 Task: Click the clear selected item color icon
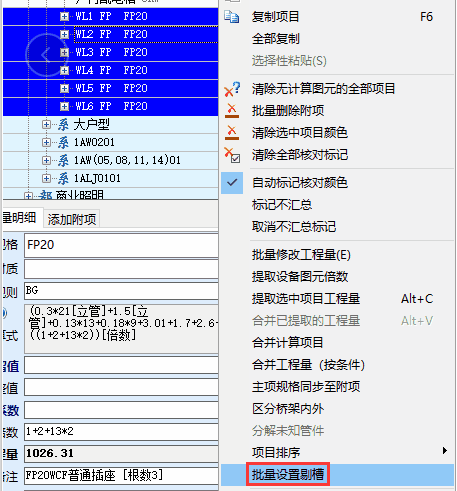[x=232, y=133]
